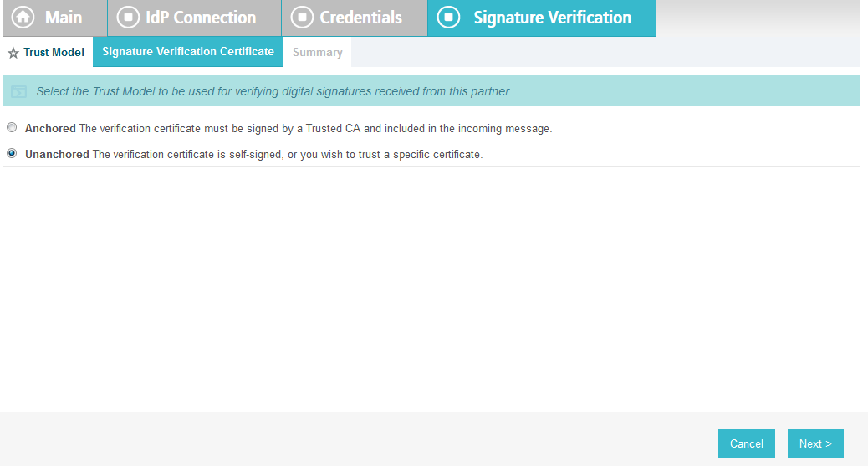Screen dimensions: 868x466
Task: Click the Cancel button
Action: point(746,444)
